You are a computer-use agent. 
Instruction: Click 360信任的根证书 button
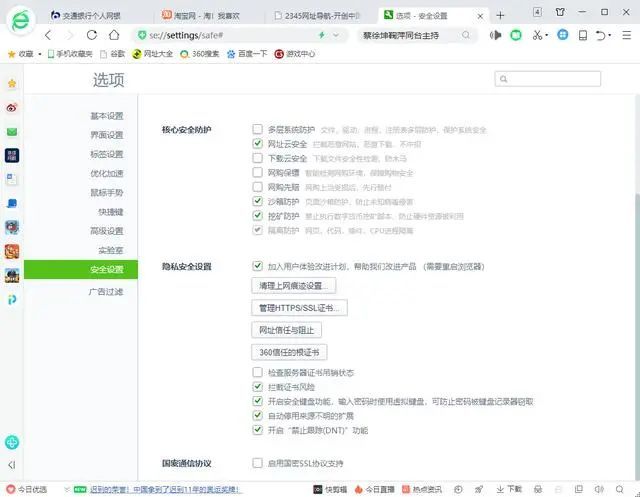tap(289, 352)
